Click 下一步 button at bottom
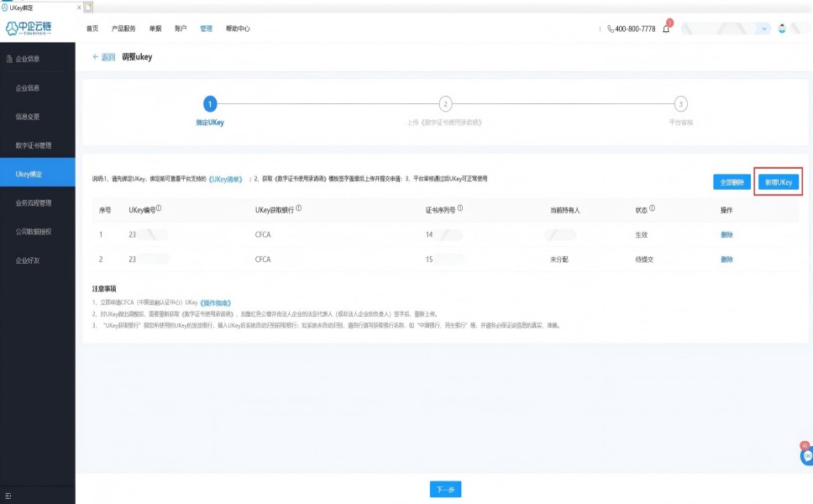The height and width of the screenshot is (504, 813). click(445, 489)
